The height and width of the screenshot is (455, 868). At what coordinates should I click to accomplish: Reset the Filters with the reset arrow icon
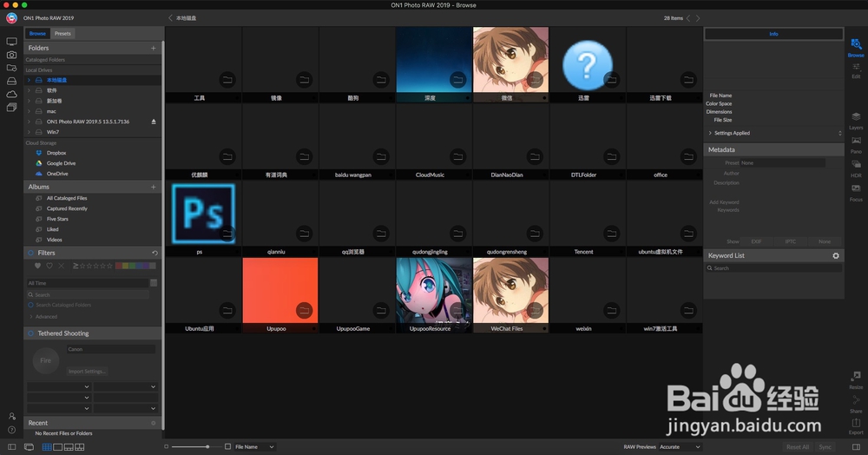[155, 253]
